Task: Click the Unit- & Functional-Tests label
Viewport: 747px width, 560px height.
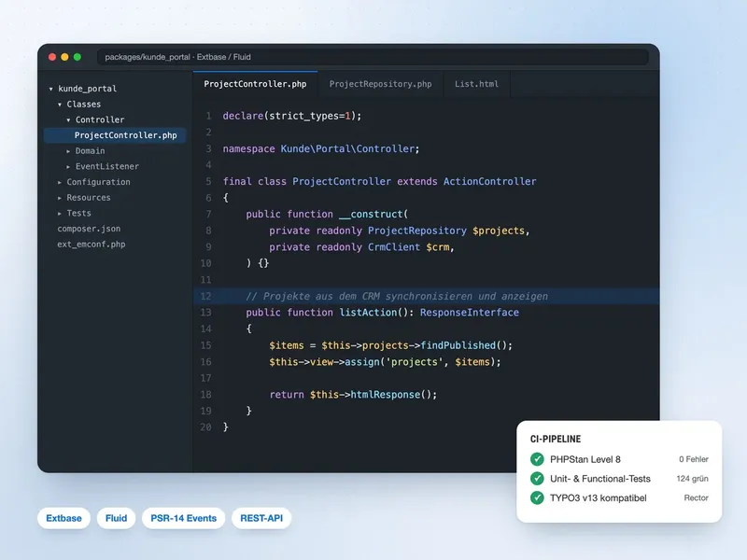Action: point(599,479)
